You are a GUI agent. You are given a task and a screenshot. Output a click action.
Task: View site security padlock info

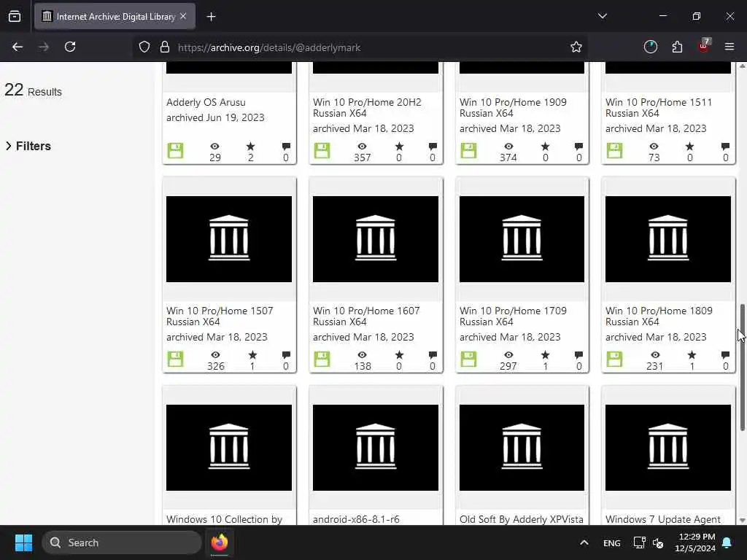point(165,47)
